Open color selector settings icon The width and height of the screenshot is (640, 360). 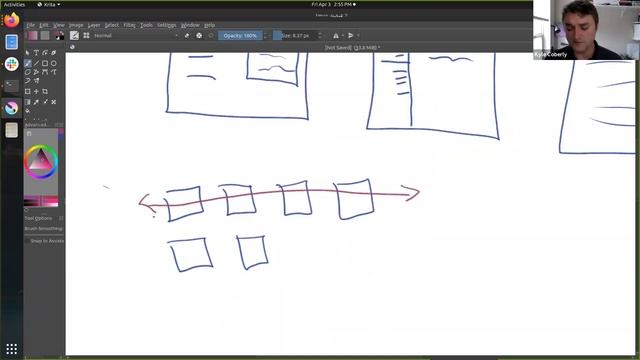[x=29, y=133]
